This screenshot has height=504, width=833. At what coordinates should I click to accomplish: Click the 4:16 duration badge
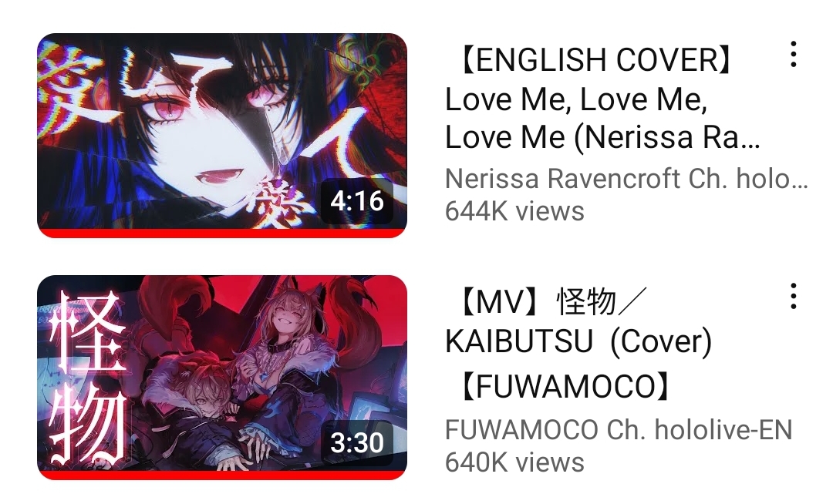pos(357,201)
